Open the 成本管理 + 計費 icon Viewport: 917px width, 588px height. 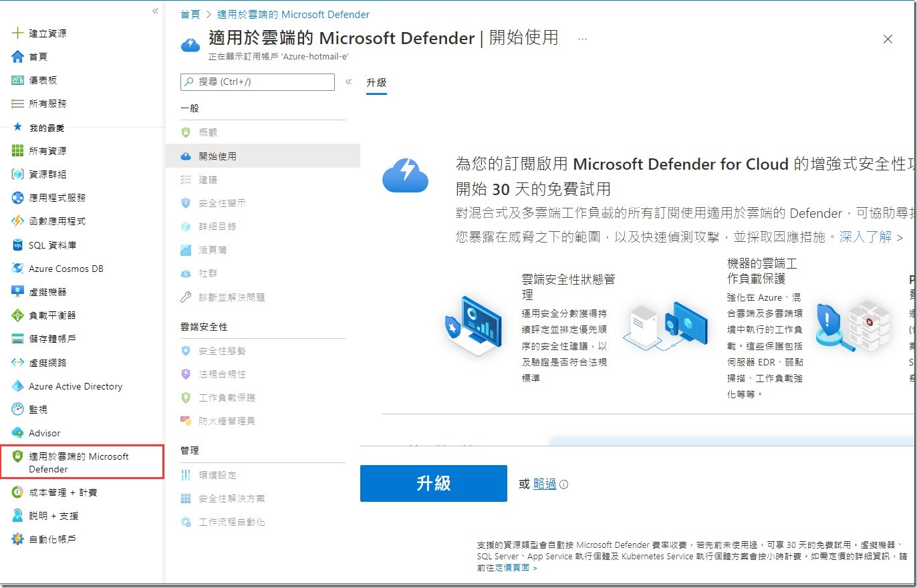point(18,492)
